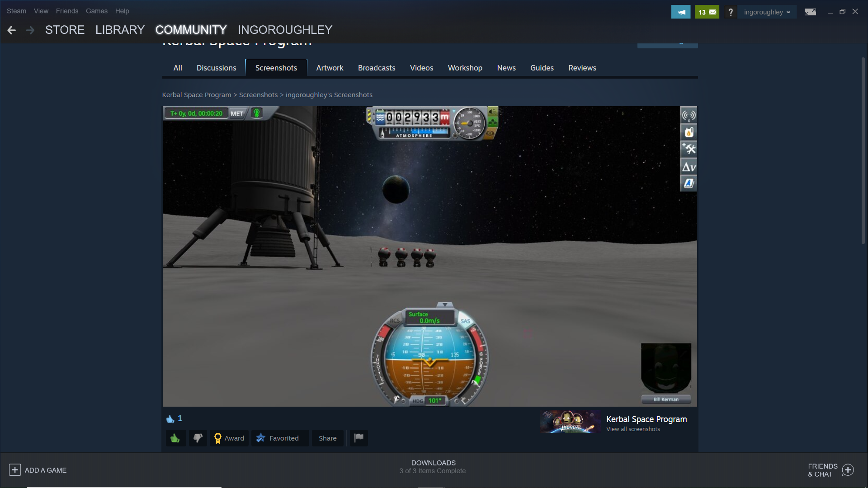Report screenshot with the flag icon
This screenshot has width=868, height=488.
[x=359, y=438]
